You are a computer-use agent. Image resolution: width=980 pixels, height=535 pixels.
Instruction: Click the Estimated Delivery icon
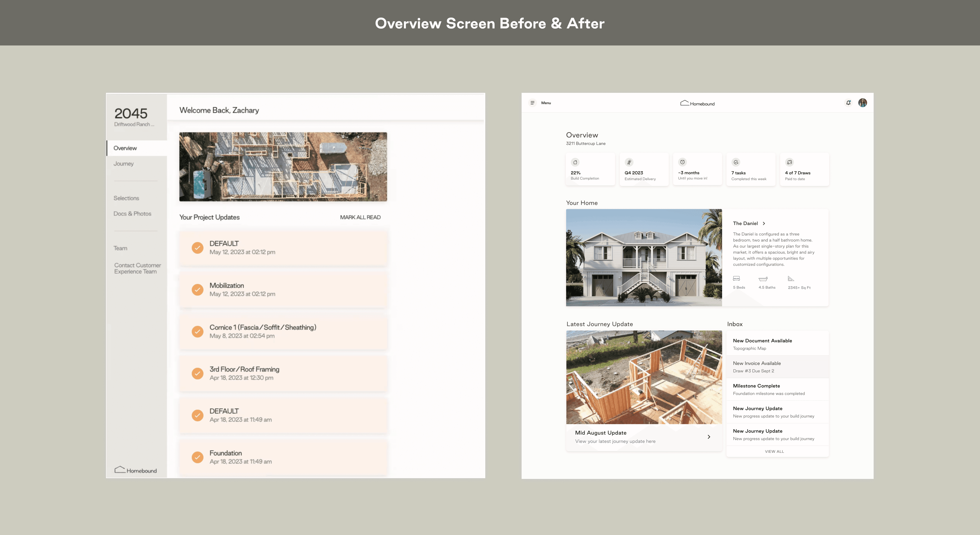[629, 162]
